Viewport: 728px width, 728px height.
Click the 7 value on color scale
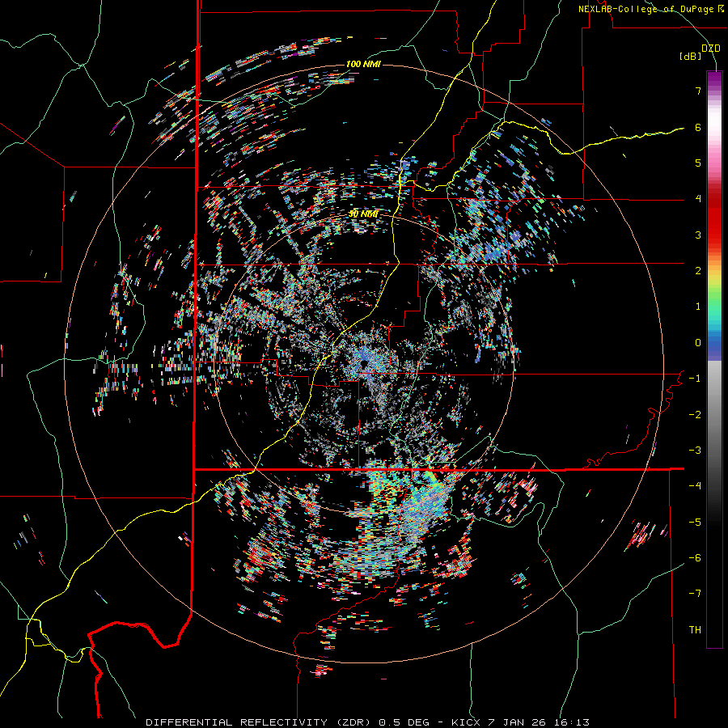tap(698, 91)
